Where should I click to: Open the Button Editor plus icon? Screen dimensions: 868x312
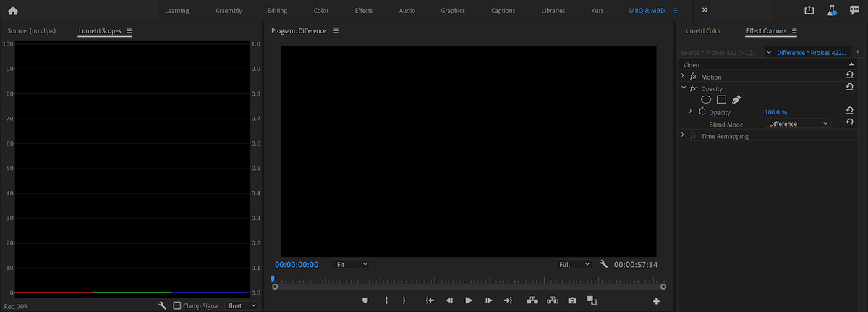pyautogui.click(x=656, y=301)
